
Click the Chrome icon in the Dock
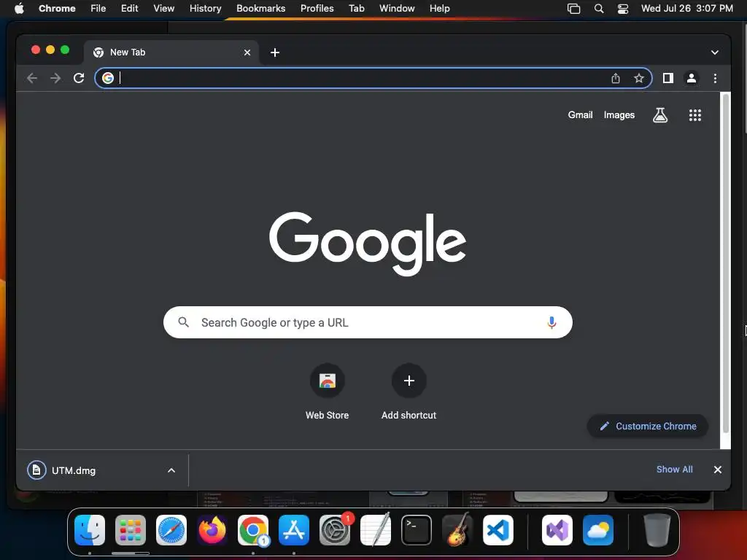pos(253,530)
